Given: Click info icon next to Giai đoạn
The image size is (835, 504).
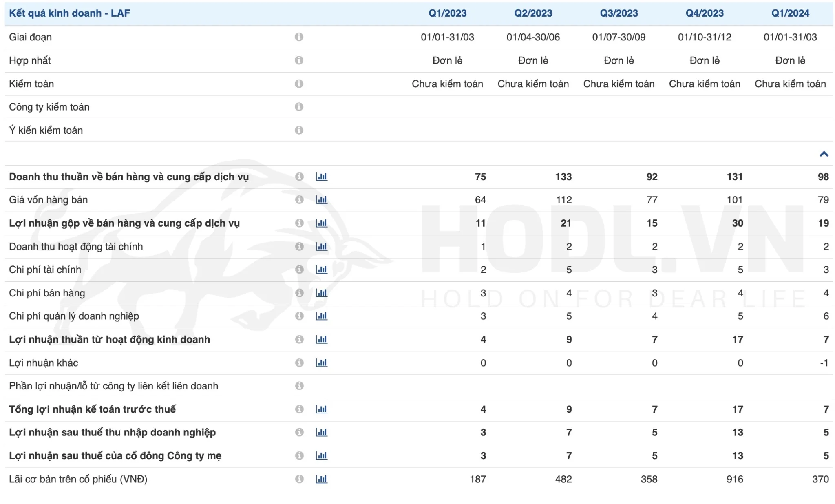Looking at the screenshot, I should click(299, 37).
